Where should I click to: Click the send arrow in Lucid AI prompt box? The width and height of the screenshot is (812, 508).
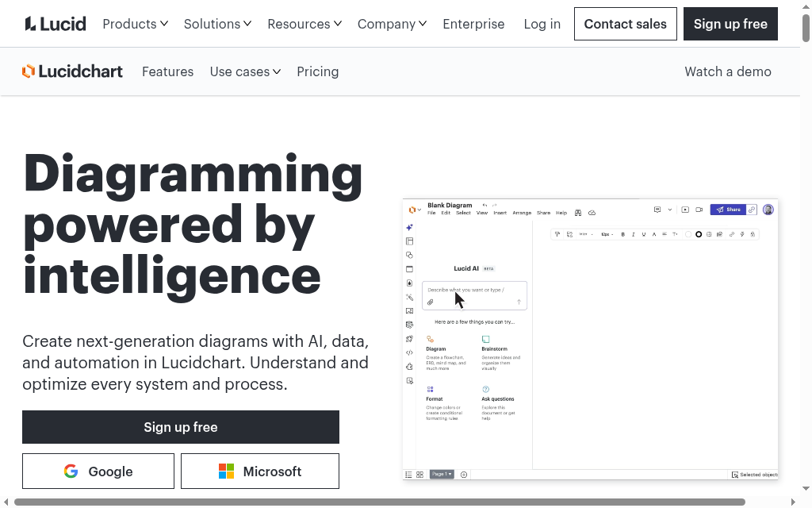[x=519, y=302]
